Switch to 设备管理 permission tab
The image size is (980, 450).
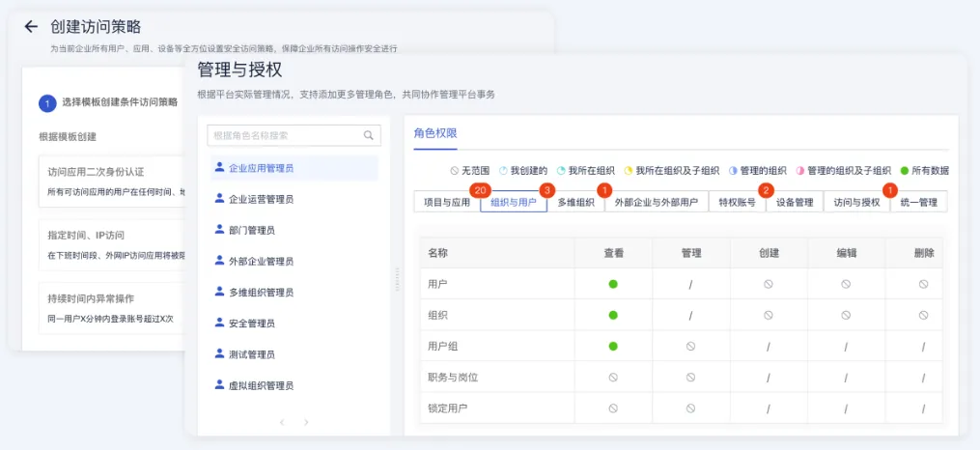[795, 202]
